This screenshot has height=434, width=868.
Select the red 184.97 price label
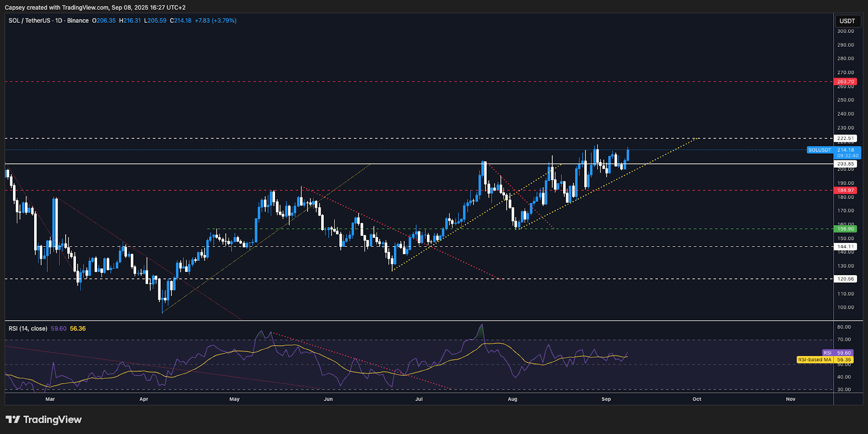pos(845,190)
